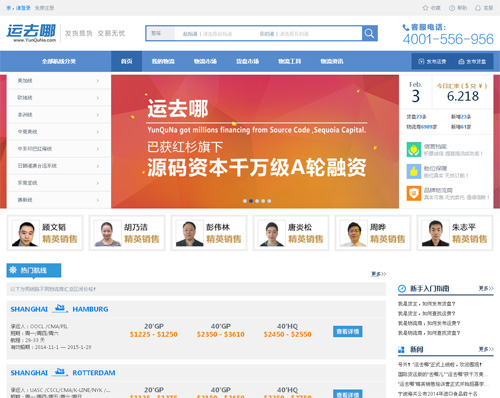Click the 6.218 exchange rate value

pos(463,96)
